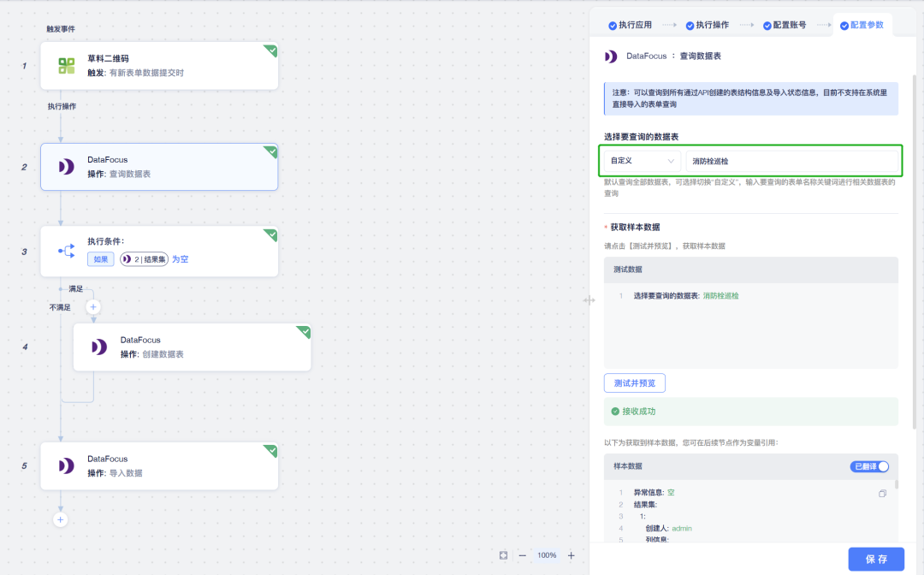Switch to the 执行操作 step tab
Image resolution: width=924 pixels, height=575 pixels.
pyautogui.click(x=708, y=26)
